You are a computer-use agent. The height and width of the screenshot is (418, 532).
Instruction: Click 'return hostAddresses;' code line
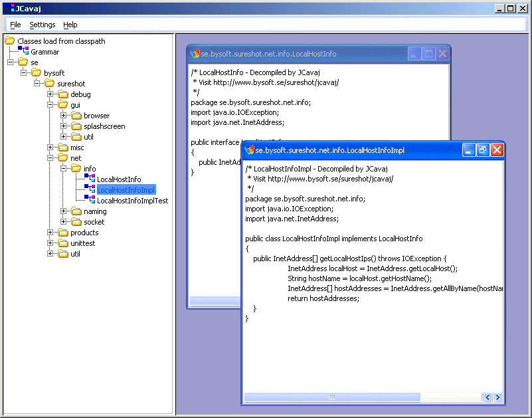(x=323, y=298)
